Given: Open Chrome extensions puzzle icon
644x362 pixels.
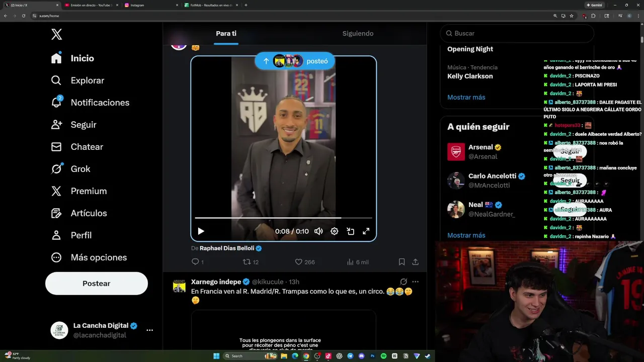Looking at the screenshot, I should 593,16.
